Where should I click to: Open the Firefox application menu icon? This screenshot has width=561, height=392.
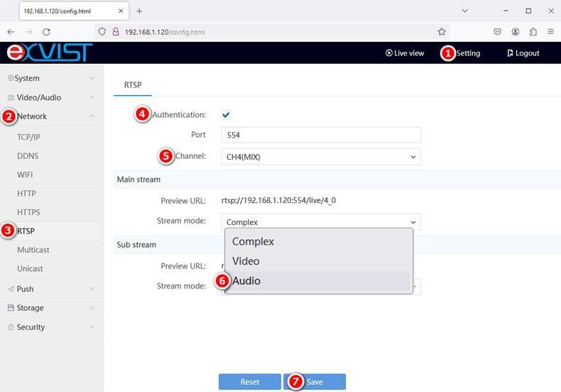(x=550, y=32)
